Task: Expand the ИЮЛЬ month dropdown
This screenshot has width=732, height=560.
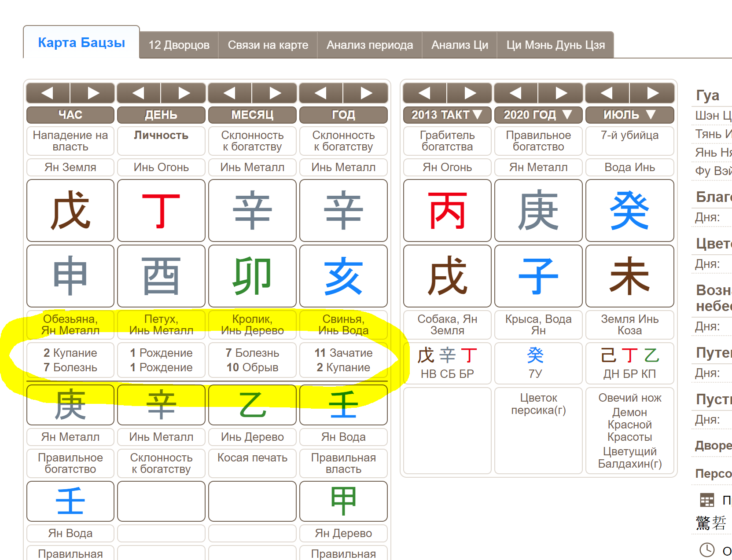Action: [x=629, y=115]
